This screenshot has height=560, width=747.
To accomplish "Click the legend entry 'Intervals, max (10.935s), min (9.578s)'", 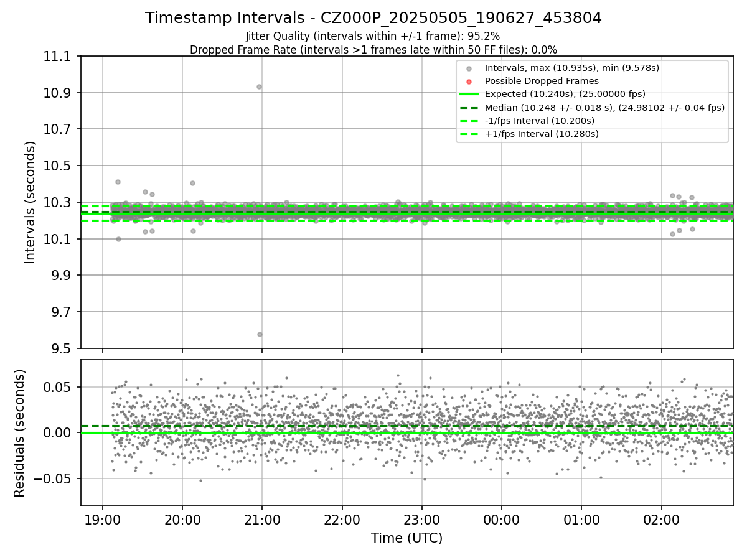I will click(571, 68).
